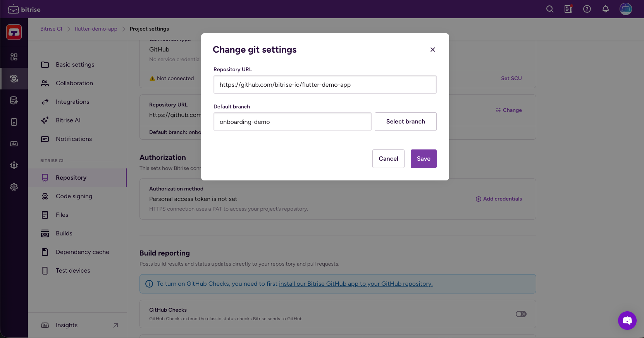Open settings gear icon in left rail
Image resolution: width=644 pixels, height=338 pixels.
click(14, 187)
